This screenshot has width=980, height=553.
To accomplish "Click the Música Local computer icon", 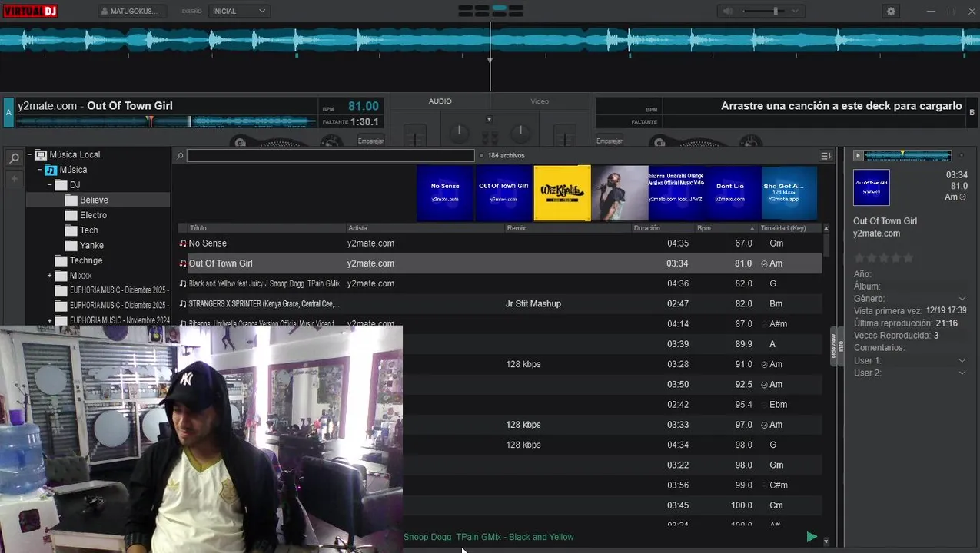I will point(41,154).
